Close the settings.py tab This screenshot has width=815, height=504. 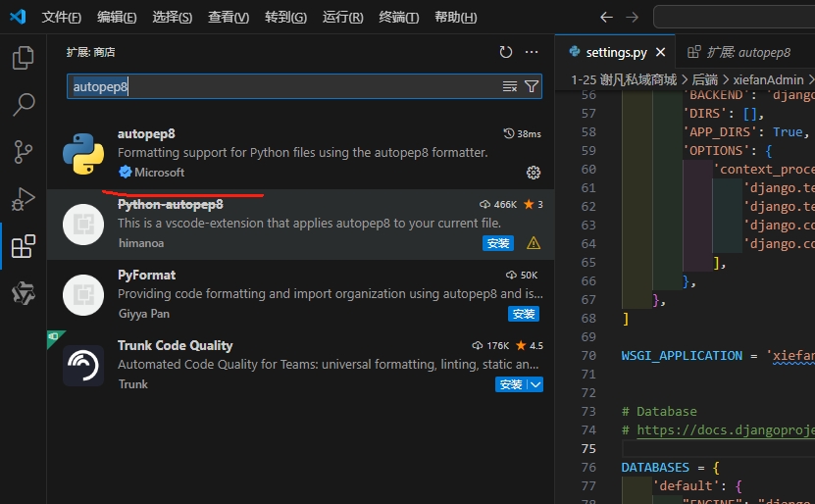click(x=661, y=53)
